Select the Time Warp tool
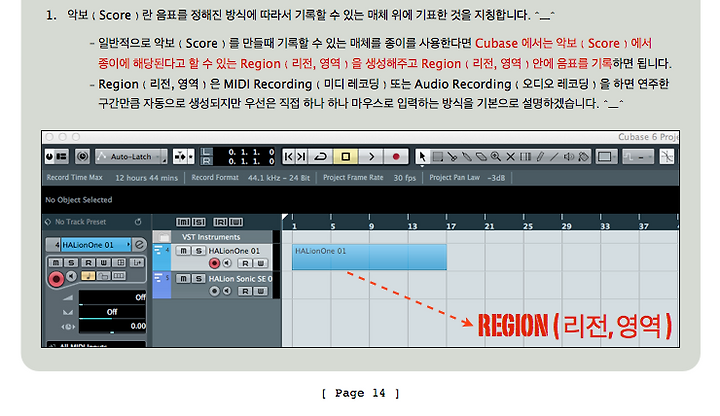Viewport: 720px width, 416px height. point(525,157)
